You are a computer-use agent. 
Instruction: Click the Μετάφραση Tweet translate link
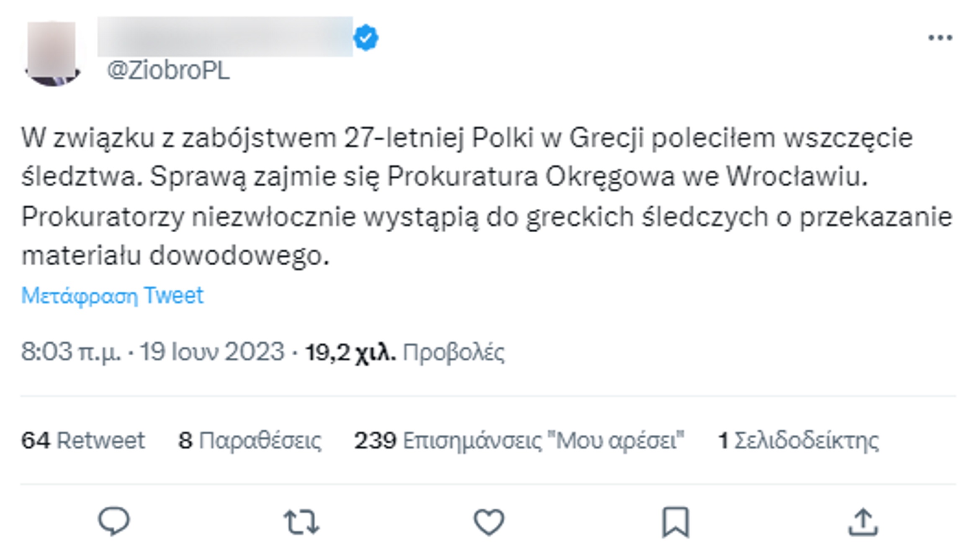112,296
